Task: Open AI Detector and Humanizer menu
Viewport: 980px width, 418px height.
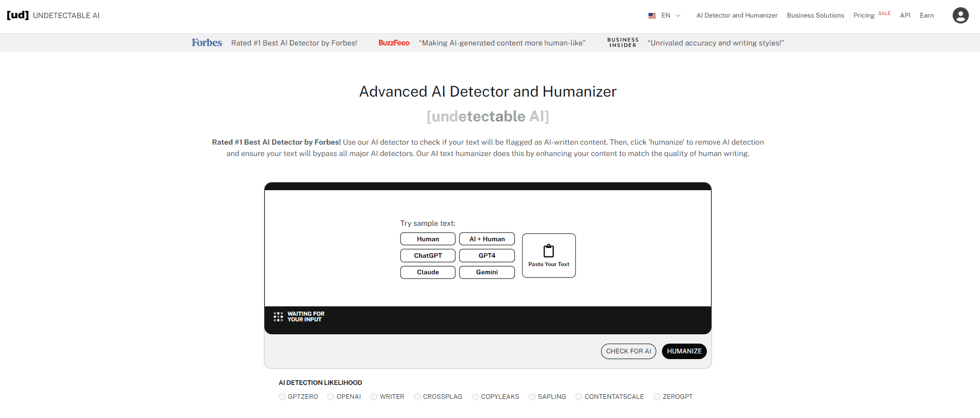Action: (736, 16)
